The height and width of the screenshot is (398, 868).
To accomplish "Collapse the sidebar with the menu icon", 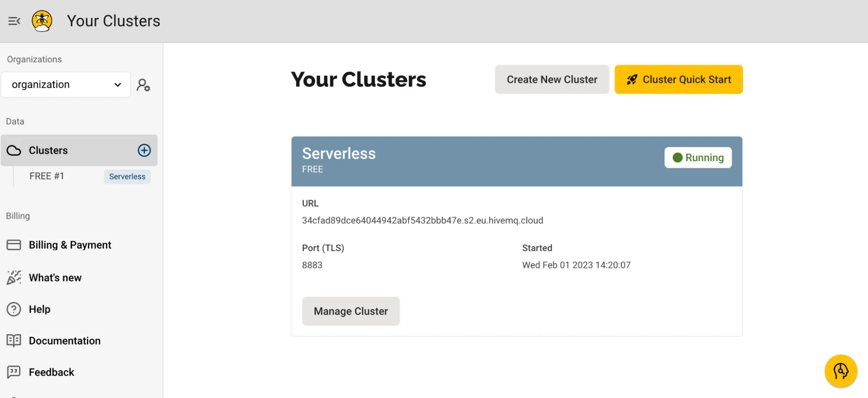I will click(14, 21).
